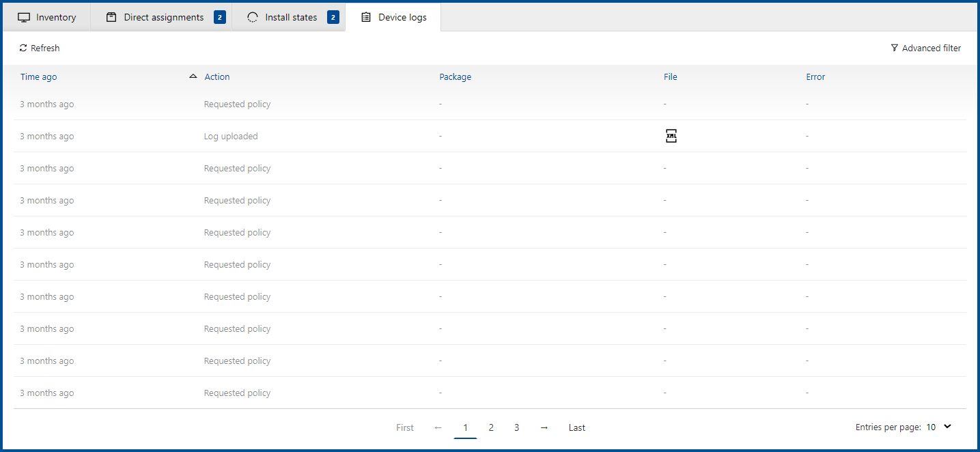Click the next page arrow

point(544,427)
